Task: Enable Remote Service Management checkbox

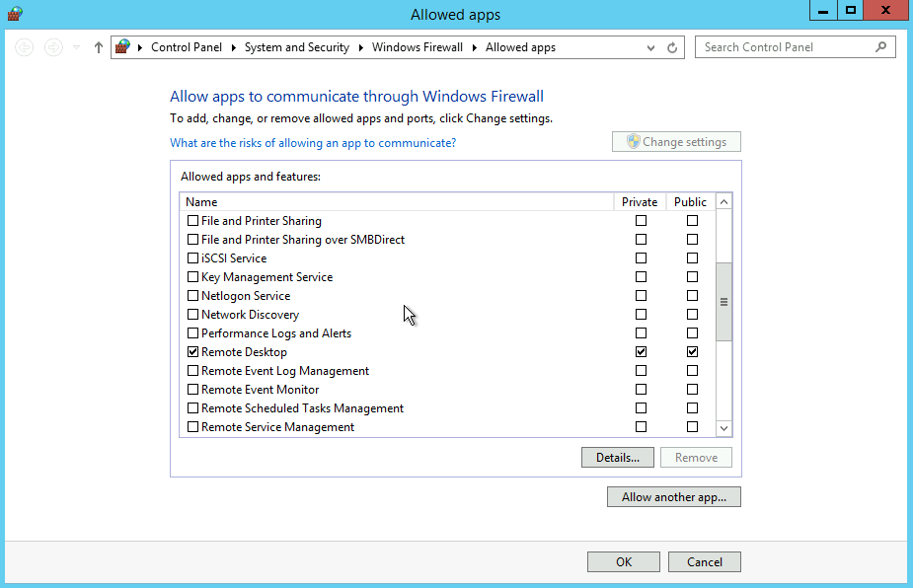Action: pos(192,427)
